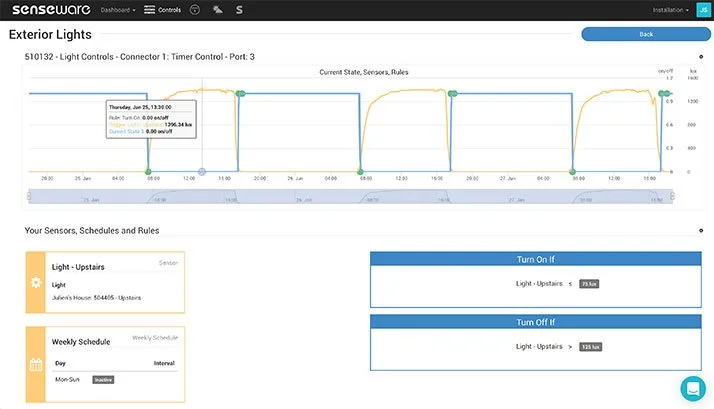Collapse the Timer Control chart section
The image size is (714, 409).
click(x=701, y=57)
